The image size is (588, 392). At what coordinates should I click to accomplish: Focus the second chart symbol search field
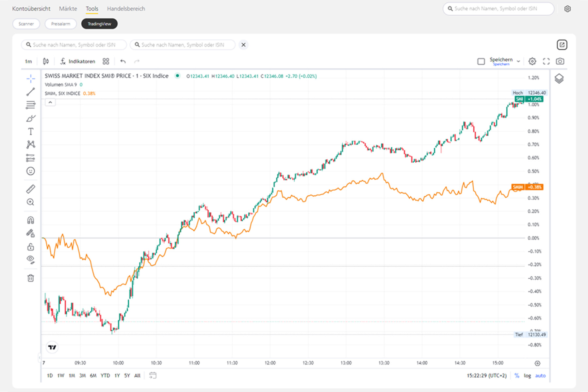click(183, 45)
